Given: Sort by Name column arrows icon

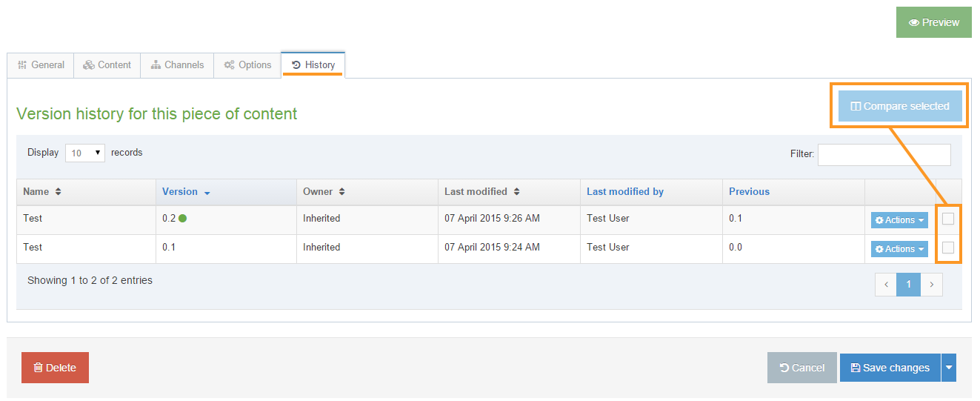Looking at the screenshot, I should pos(58,192).
